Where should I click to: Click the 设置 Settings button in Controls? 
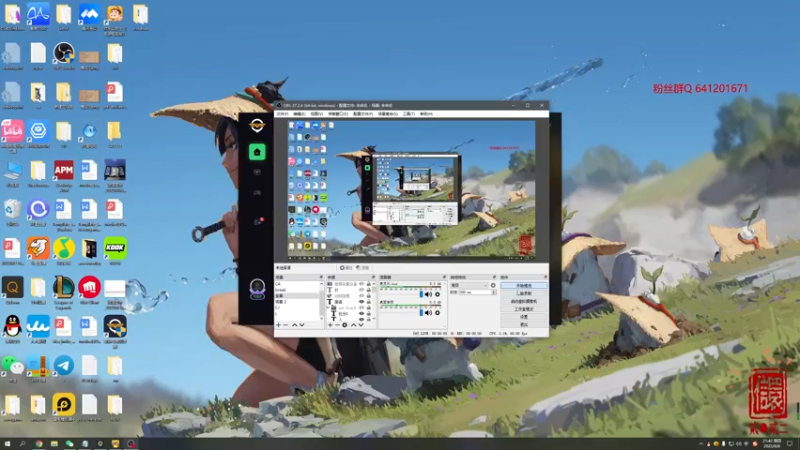pyautogui.click(x=524, y=317)
